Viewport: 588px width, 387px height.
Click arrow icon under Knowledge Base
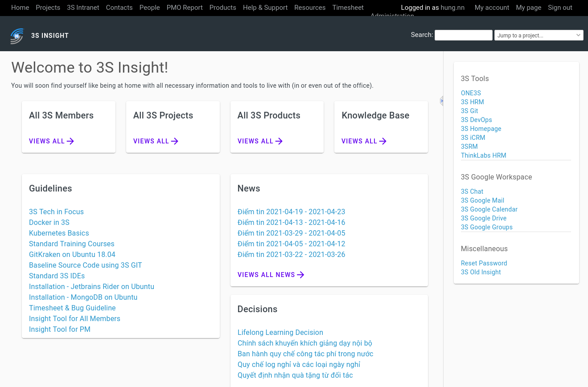click(x=383, y=141)
